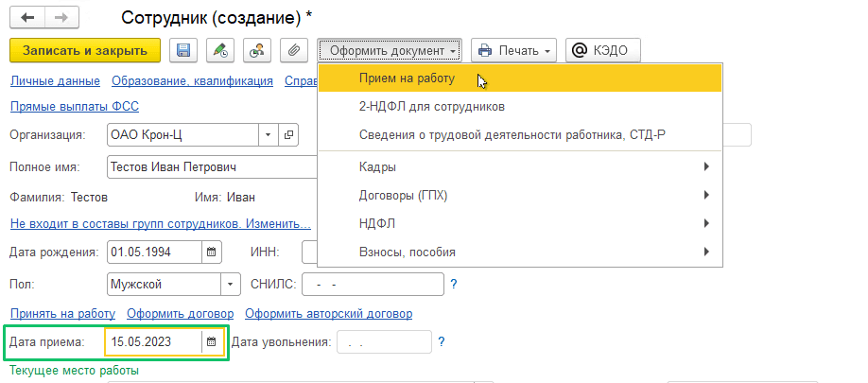Open Договоры (ГПХ) submenu
Screen dimensions: 868x383
point(520,195)
